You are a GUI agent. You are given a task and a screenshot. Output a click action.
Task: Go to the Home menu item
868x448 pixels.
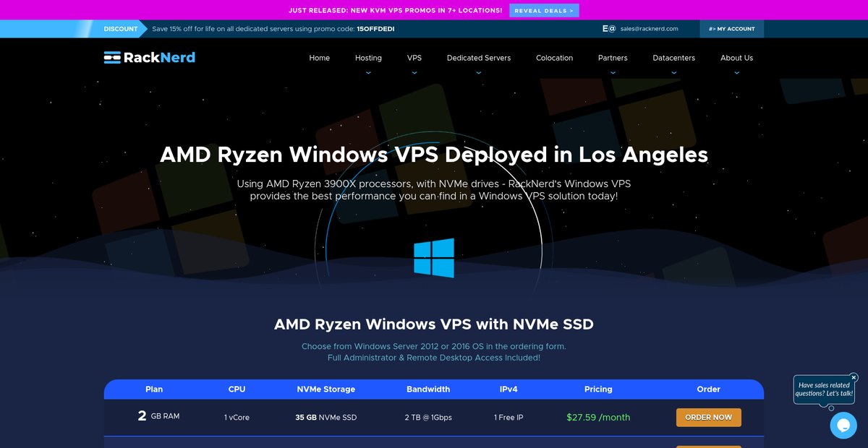319,58
